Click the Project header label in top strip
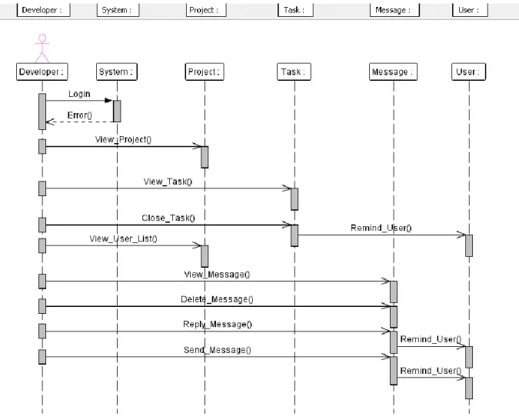 tap(206, 10)
